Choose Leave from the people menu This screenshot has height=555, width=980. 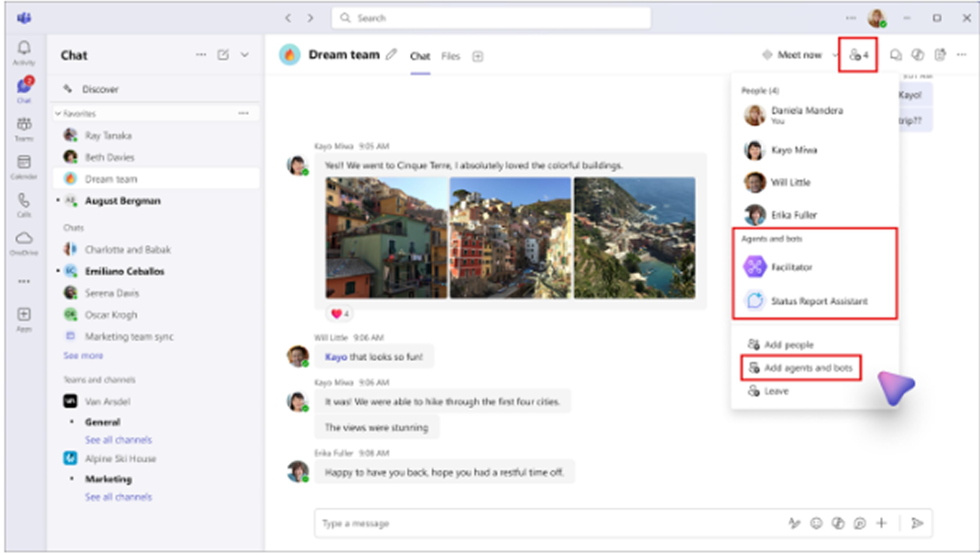(x=768, y=391)
